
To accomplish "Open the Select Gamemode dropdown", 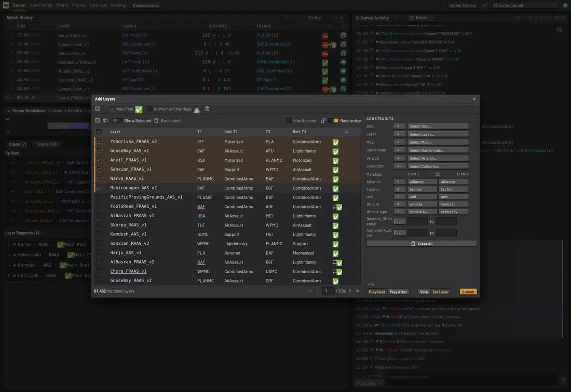I will click(x=438, y=150).
